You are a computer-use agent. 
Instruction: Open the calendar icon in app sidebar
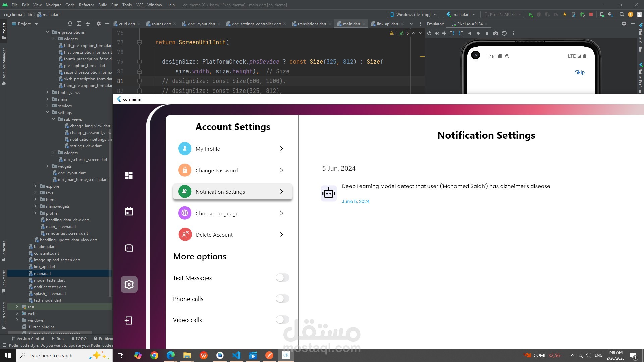(129, 212)
